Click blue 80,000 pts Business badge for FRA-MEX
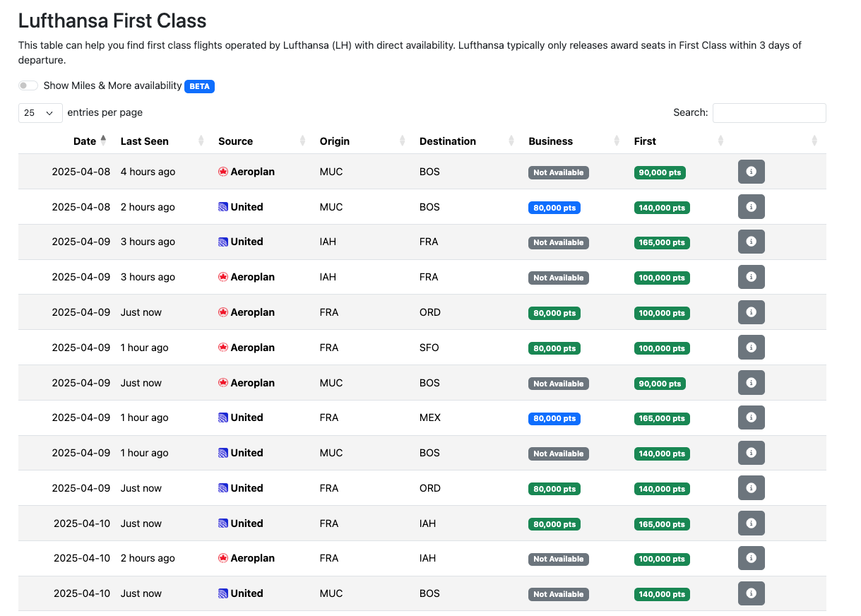Viewport: 861px width, 616px height. [x=554, y=418]
